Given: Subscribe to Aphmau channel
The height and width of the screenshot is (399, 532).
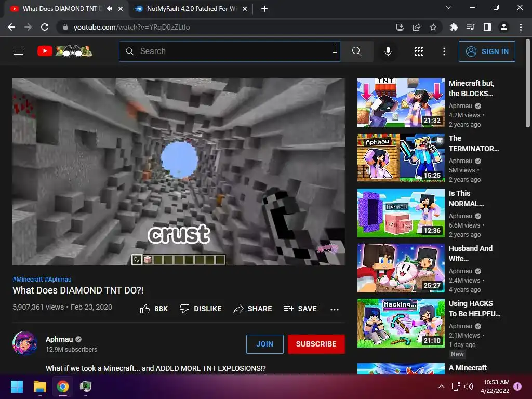Looking at the screenshot, I should [316, 344].
